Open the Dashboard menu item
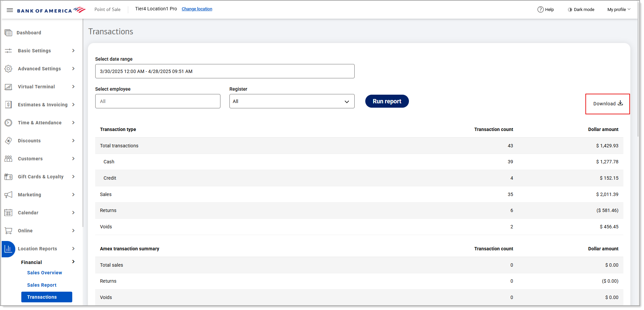This screenshot has height=310, width=644. pos(29,33)
